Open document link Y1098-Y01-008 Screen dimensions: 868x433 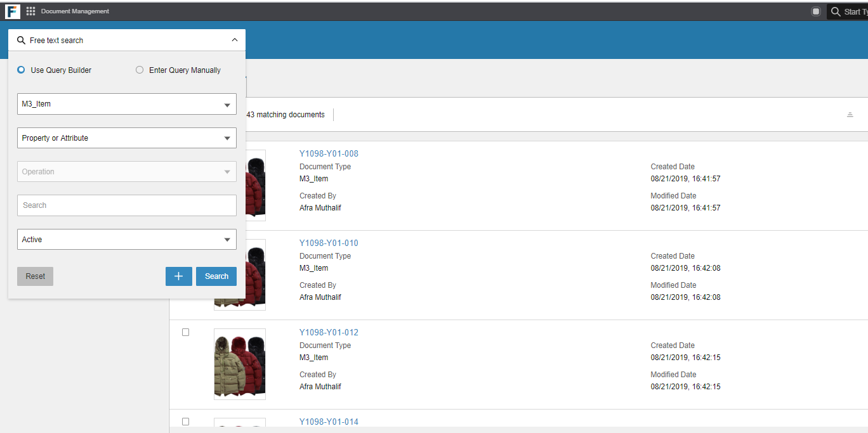(x=329, y=153)
